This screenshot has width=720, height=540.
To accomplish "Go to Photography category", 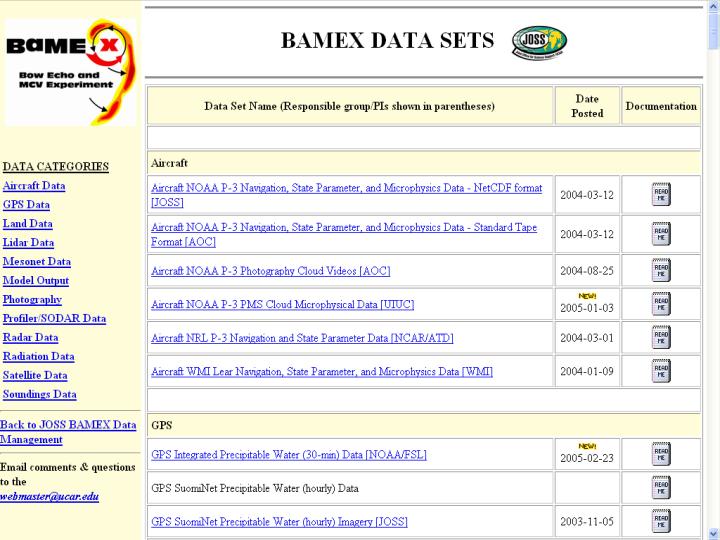I will pos(32,299).
